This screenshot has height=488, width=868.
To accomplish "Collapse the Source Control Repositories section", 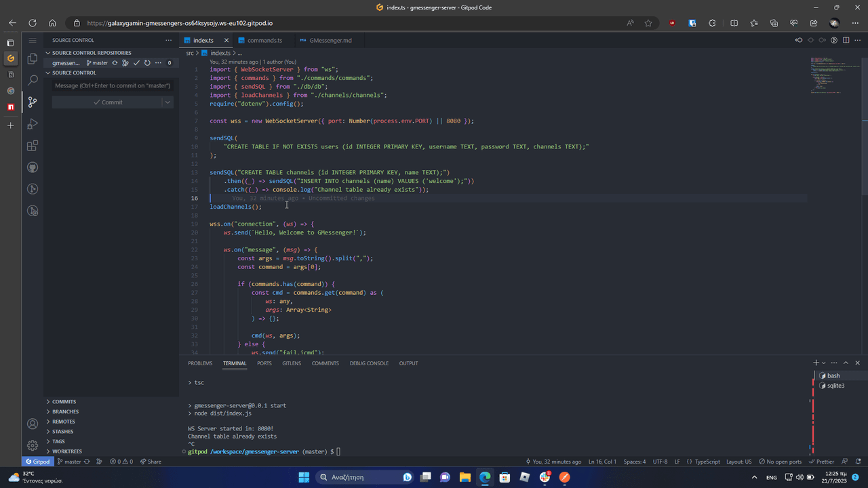I will 49,53.
